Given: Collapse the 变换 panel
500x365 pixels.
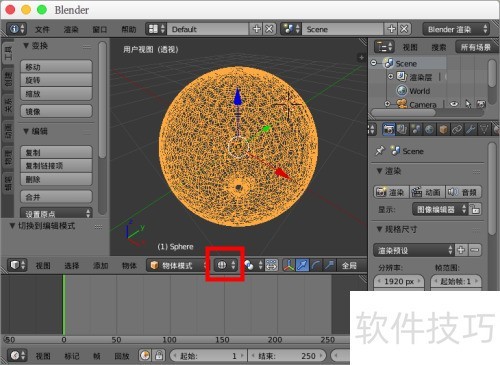Looking at the screenshot, I should click(26, 46).
